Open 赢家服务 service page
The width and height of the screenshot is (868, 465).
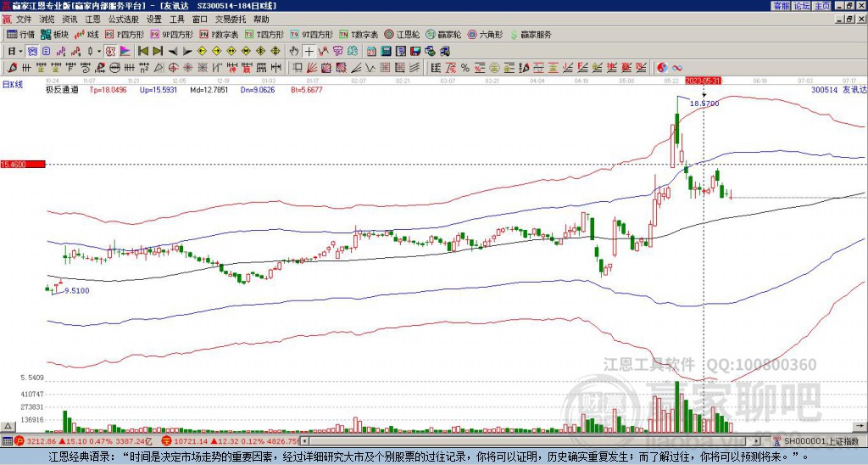531,34
